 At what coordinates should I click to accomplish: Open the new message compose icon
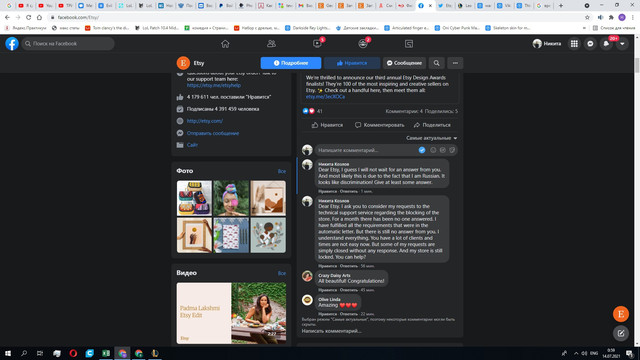621,333
